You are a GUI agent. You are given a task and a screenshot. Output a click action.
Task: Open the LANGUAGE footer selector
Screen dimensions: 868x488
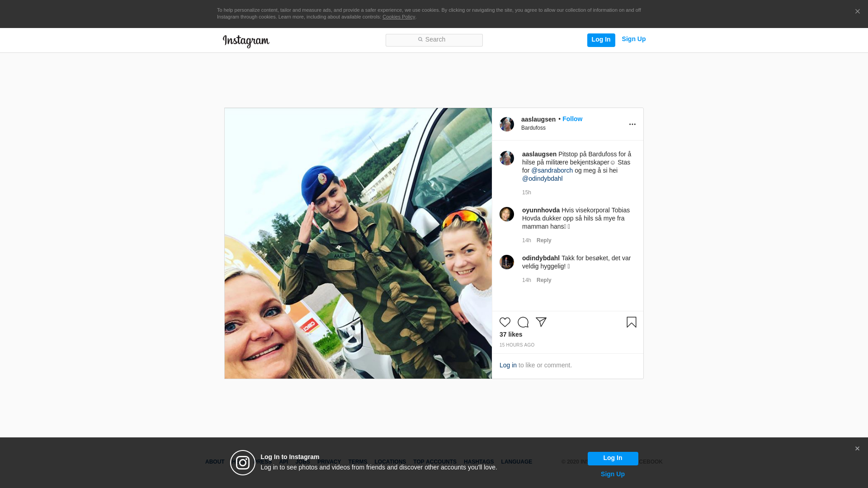tap(516, 462)
